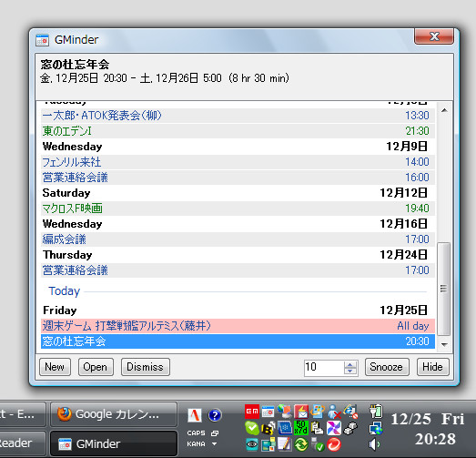476x458 pixels.
Task: Click the Internet Explorer blocked tray icon
Action: click(350, 412)
